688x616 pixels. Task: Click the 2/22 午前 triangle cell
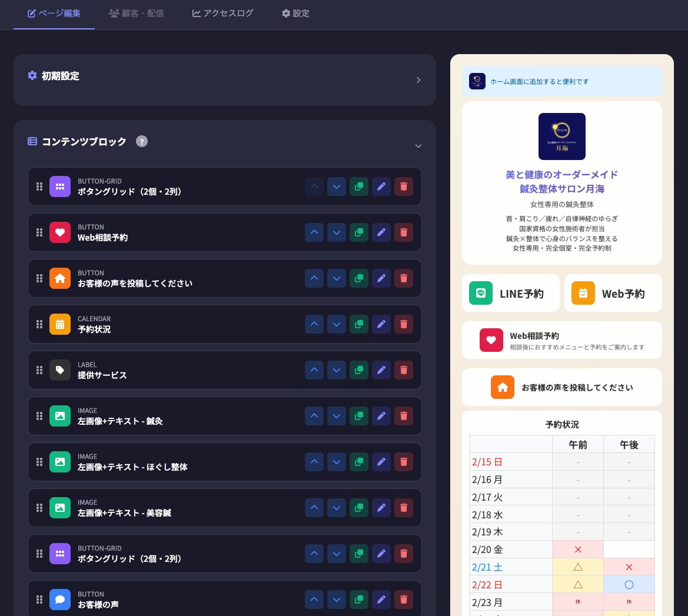pos(578,584)
